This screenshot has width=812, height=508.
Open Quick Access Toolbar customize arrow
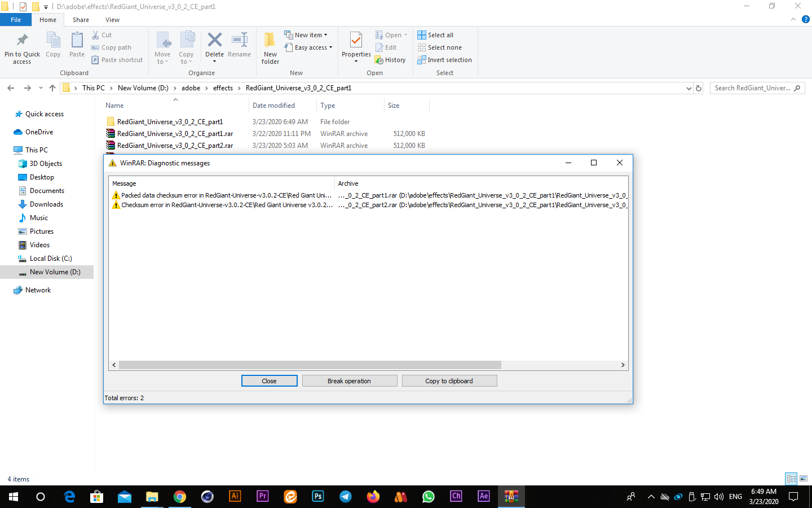tap(46, 7)
